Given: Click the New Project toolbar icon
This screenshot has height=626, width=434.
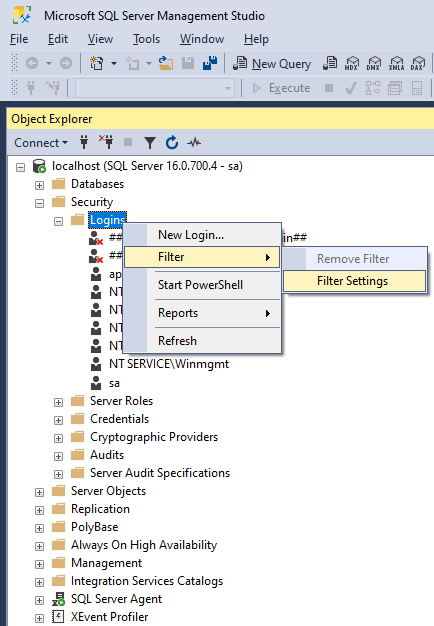Looking at the screenshot, I should pos(96,63).
